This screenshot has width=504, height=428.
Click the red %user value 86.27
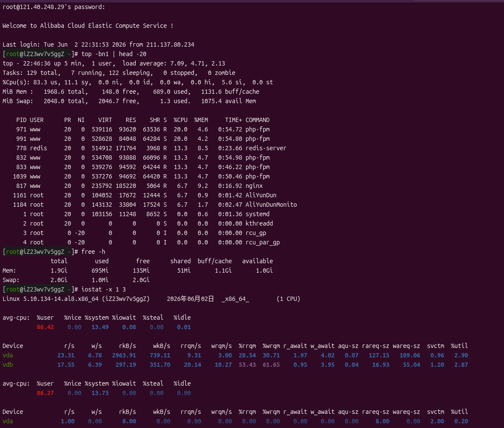[45, 393]
